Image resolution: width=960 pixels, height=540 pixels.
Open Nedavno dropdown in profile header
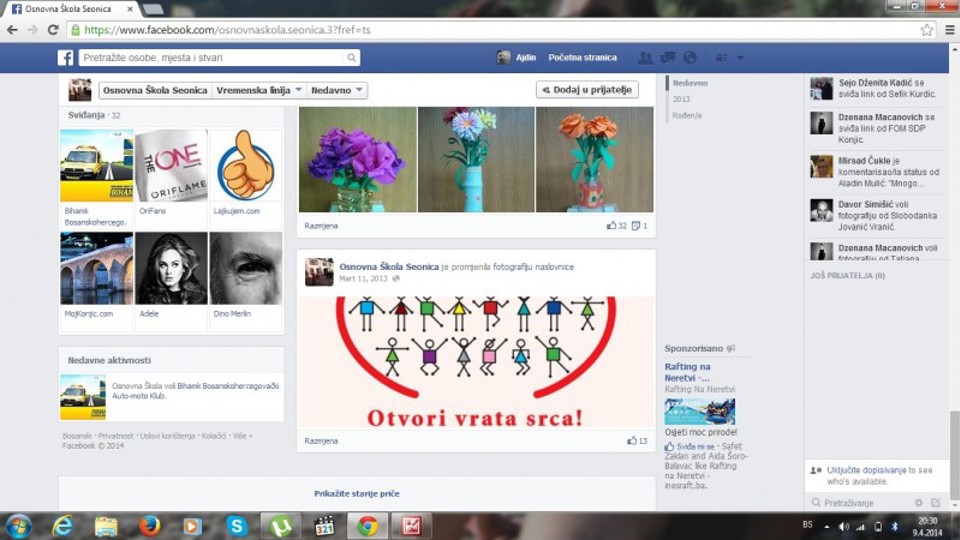tap(337, 90)
